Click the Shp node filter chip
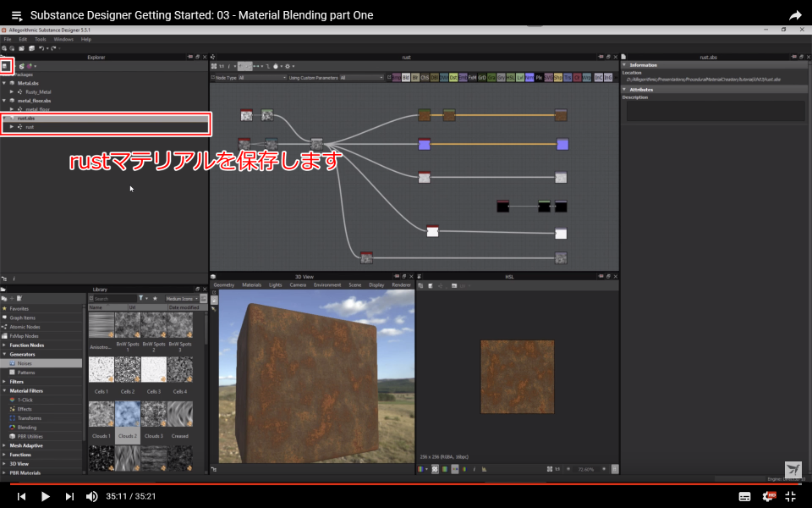Image resolution: width=812 pixels, height=508 pixels. [x=557, y=78]
